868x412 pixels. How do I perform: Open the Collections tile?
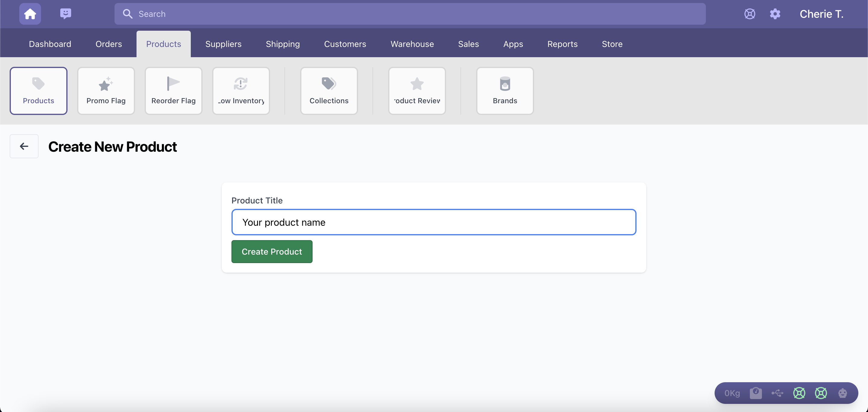pos(329,91)
